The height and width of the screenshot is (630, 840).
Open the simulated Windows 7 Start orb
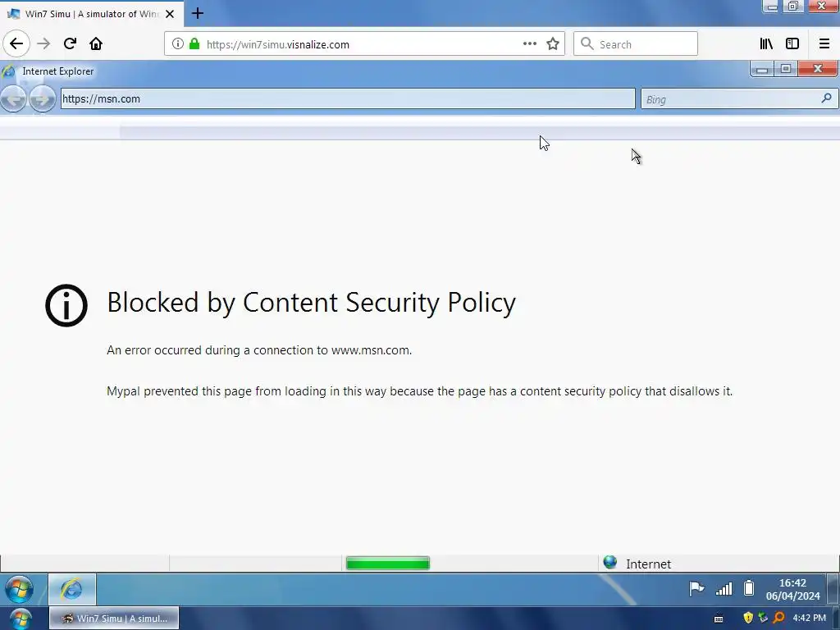(20, 589)
